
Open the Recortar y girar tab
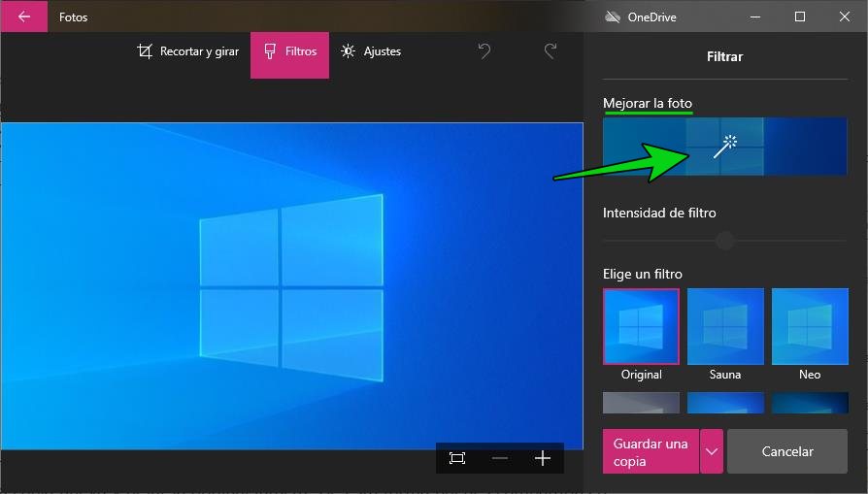(x=188, y=51)
